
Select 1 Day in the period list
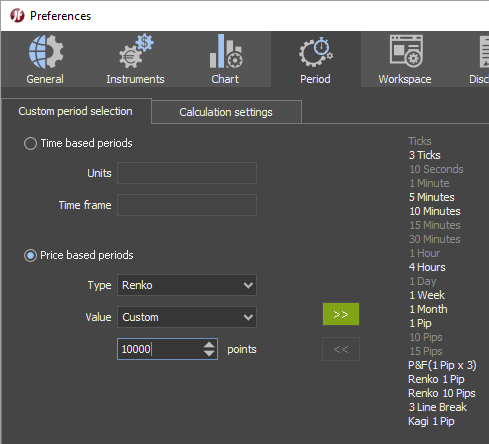click(x=422, y=281)
